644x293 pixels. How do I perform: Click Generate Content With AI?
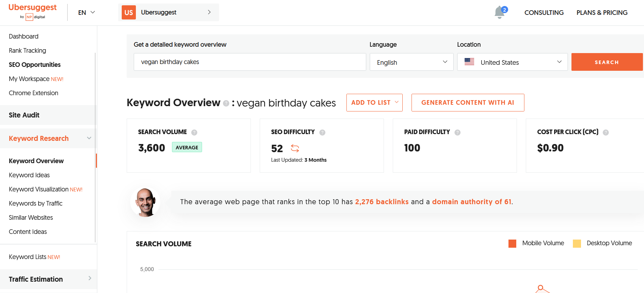[468, 103]
